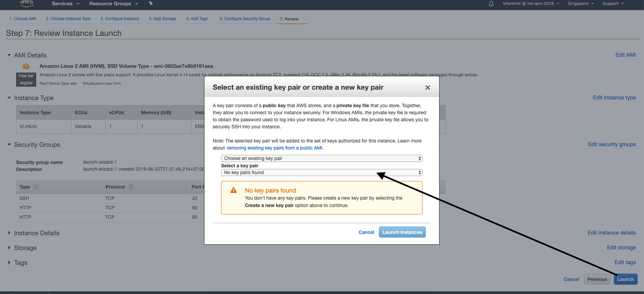Click the warning triangle icon in alert
This screenshot has width=644, height=294.
click(x=233, y=190)
